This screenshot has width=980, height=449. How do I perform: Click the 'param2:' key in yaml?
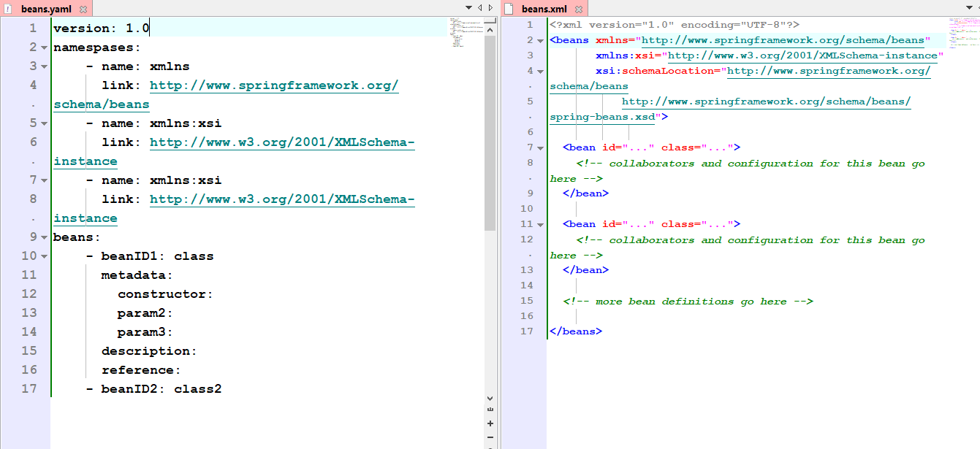pos(145,313)
